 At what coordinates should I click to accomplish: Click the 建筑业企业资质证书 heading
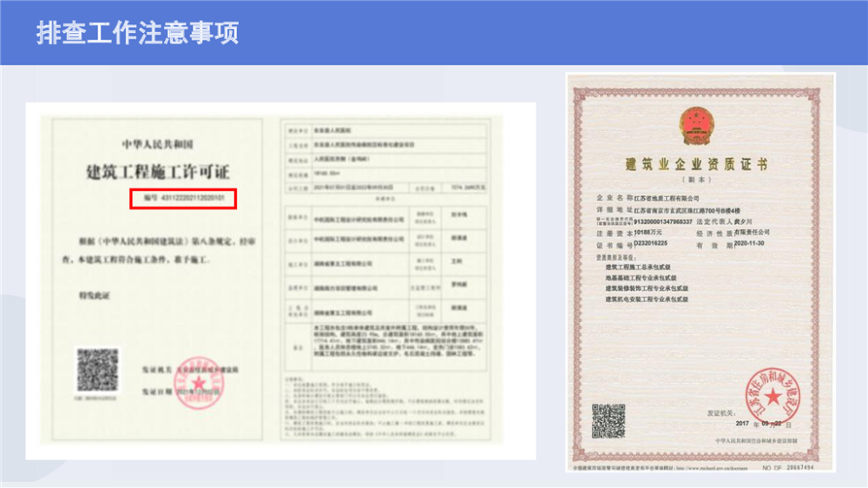(695, 164)
